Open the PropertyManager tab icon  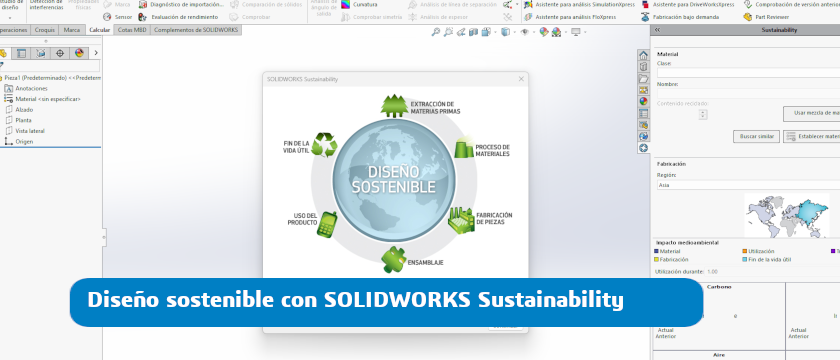pyautogui.click(x=21, y=53)
